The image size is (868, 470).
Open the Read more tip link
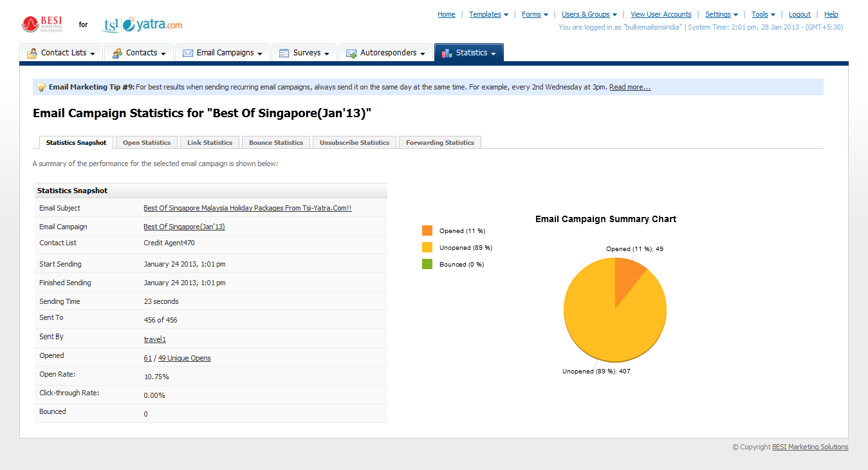tap(630, 87)
